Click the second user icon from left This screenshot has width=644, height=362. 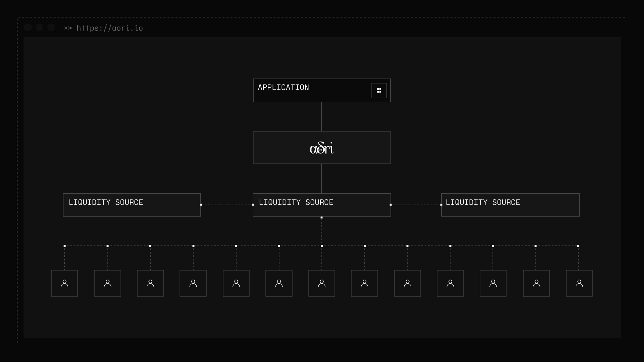(x=108, y=283)
